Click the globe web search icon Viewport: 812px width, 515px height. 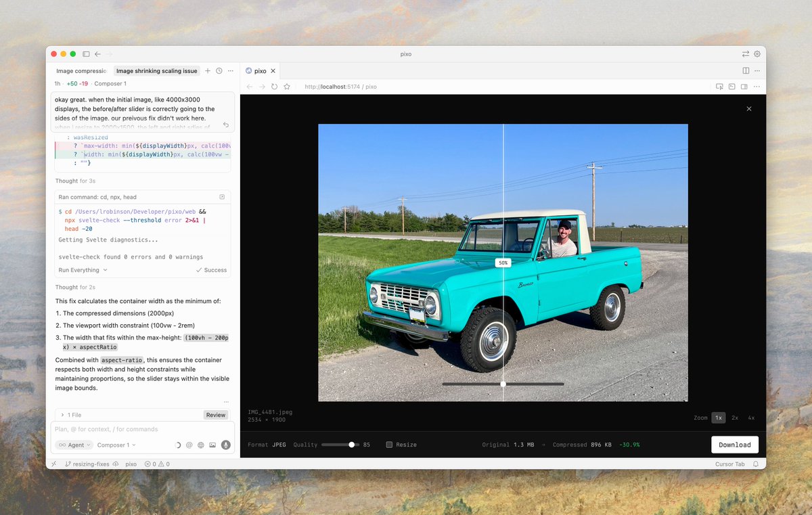[201, 445]
